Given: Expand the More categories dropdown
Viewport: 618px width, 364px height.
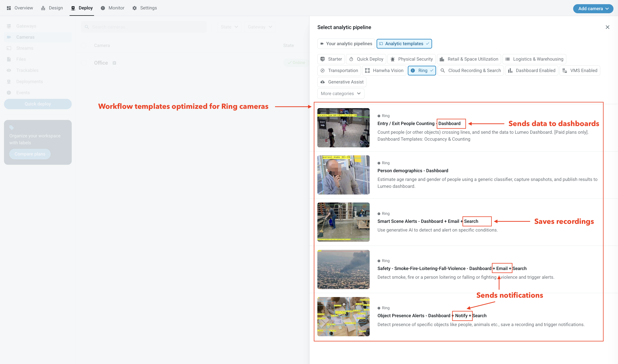Looking at the screenshot, I should [341, 93].
